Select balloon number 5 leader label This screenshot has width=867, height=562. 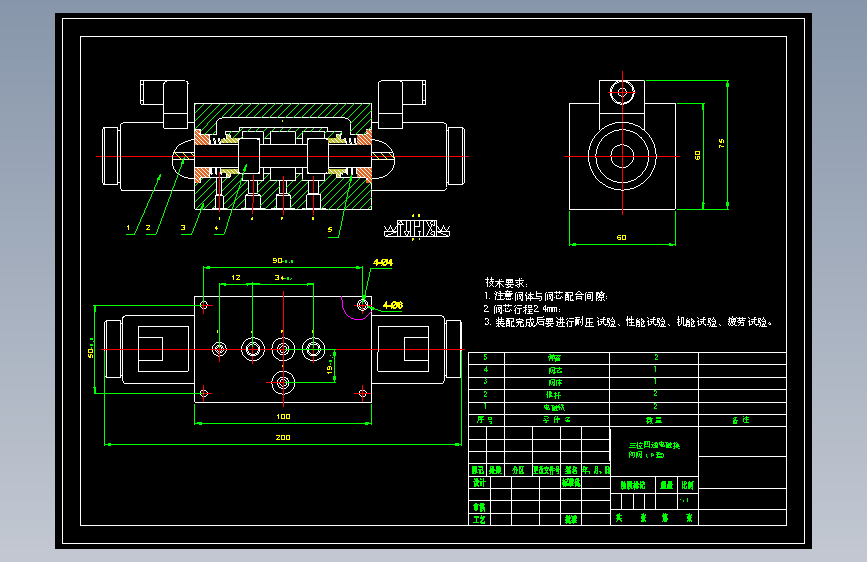(x=330, y=230)
